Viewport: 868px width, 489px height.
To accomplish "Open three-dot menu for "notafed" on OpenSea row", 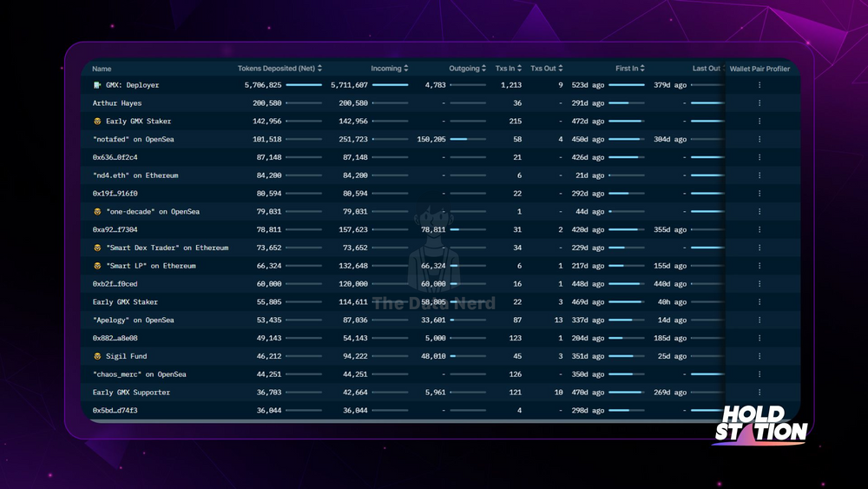I will [x=759, y=139].
